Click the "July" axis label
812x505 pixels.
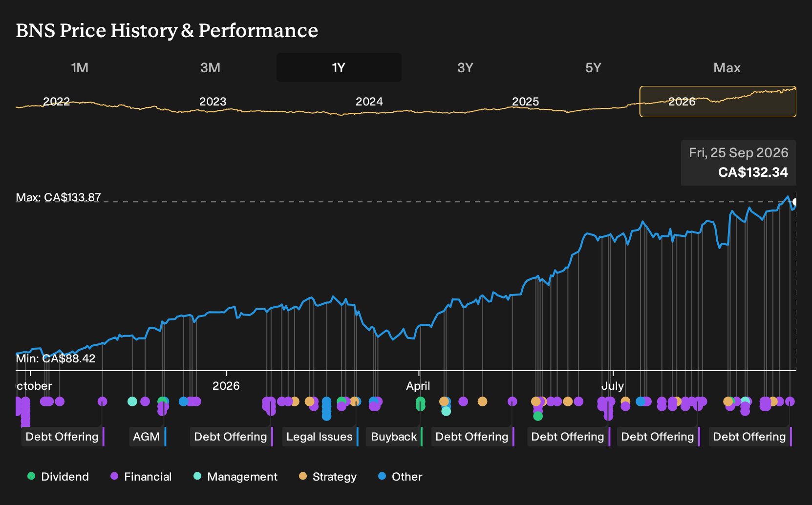click(613, 386)
